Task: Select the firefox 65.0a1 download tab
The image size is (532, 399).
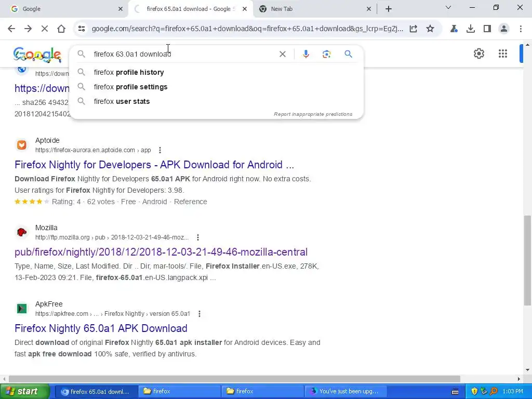Action: (191, 9)
